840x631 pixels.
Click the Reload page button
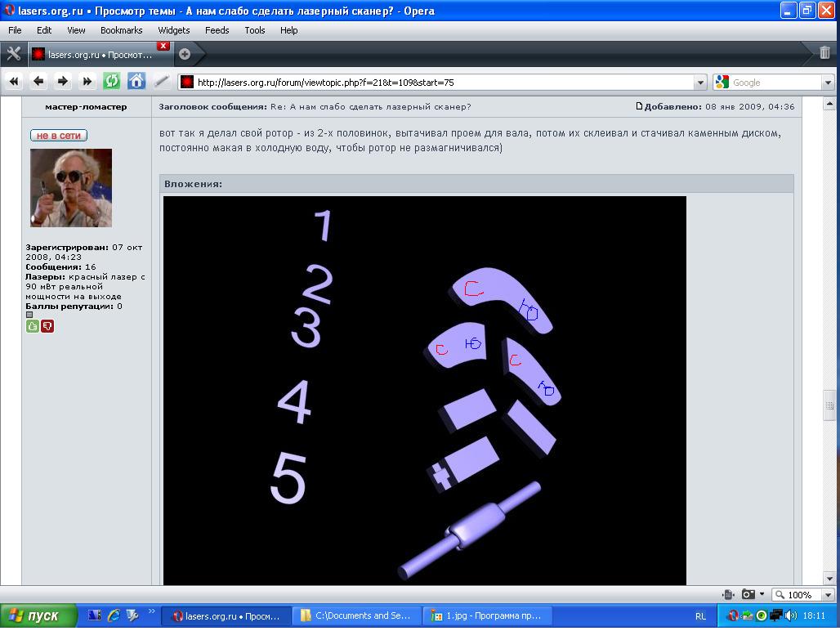[x=112, y=81]
